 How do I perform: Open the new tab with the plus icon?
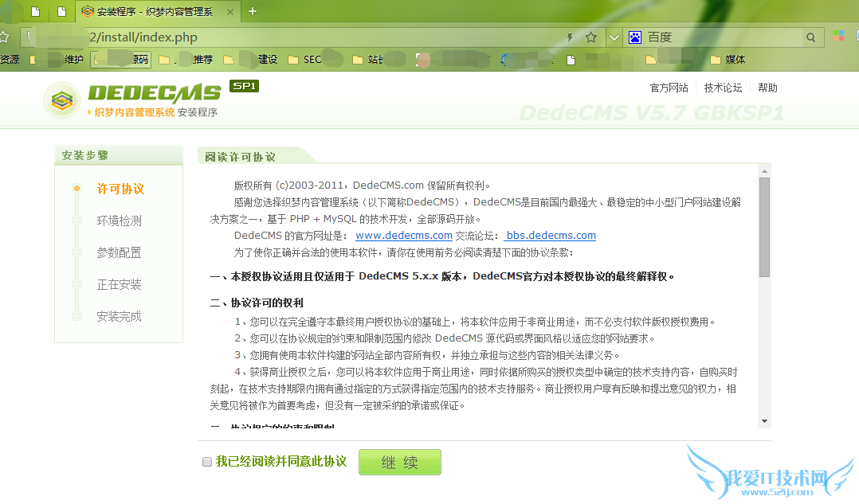(x=253, y=12)
